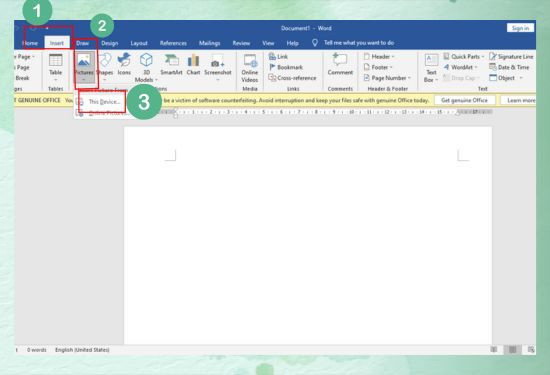550x375 pixels.
Task: Open the Mailings tab
Action: tap(209, 43)
